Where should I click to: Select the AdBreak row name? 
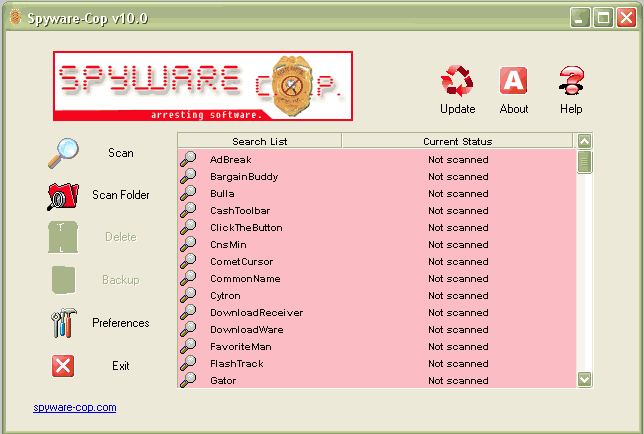pyautogui.click(x=230, y=159)
